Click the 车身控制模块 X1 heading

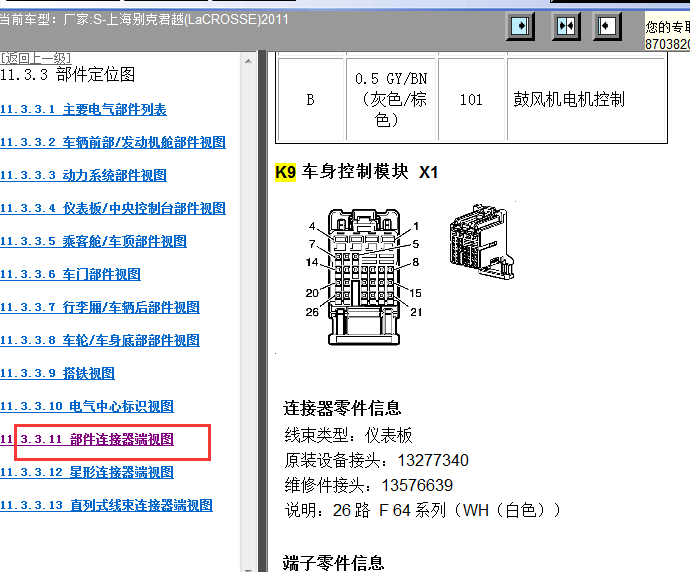[x=370, y=172]
